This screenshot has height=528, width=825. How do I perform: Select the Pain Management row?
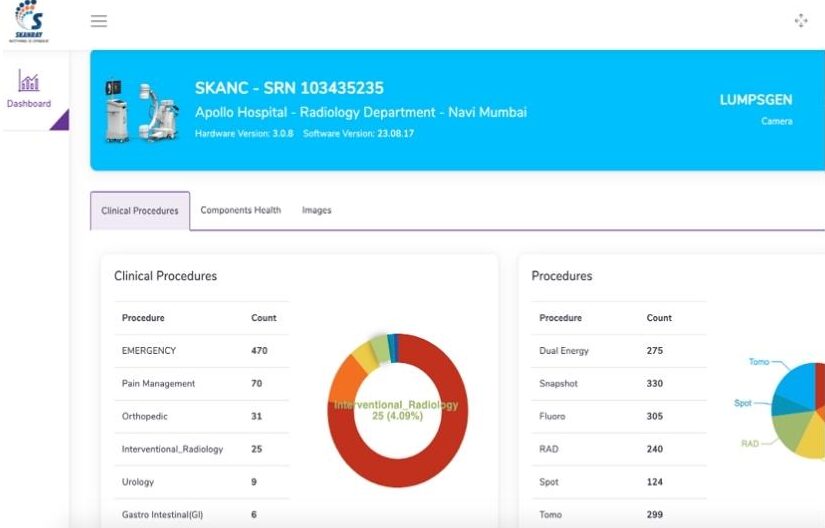point(202,383)
